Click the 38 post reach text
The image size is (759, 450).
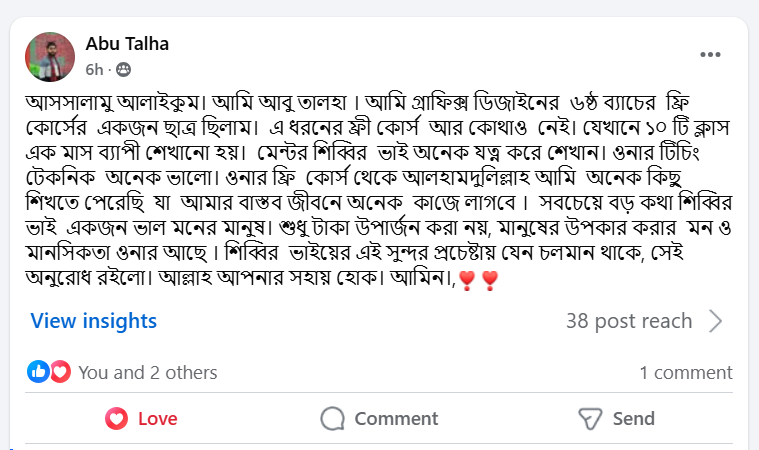coord(628,321)
